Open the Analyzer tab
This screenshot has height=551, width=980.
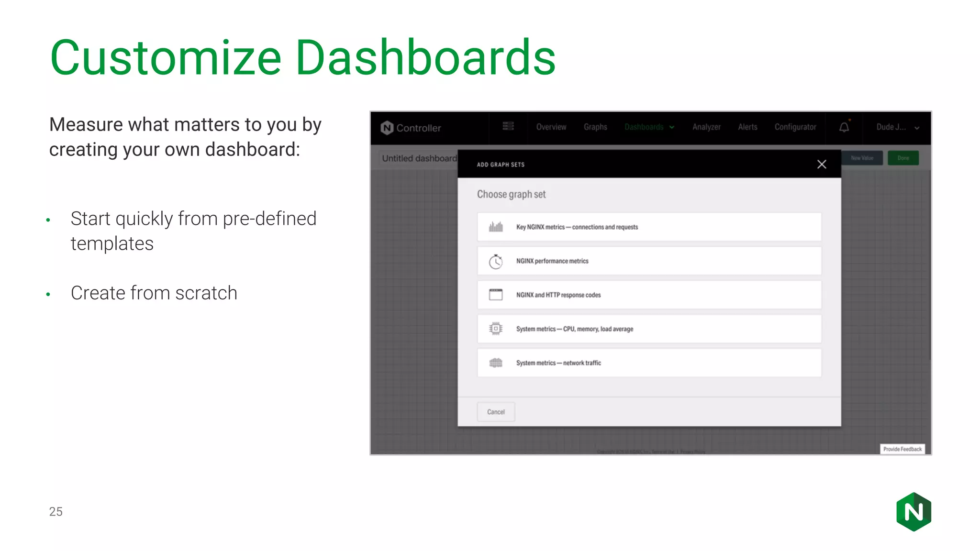coord(706,127)
